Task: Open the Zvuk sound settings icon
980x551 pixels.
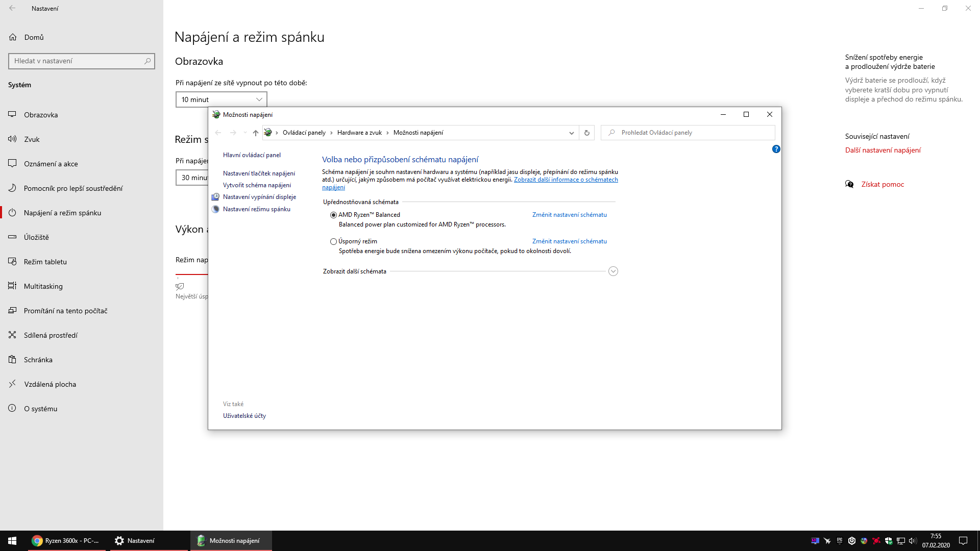Action: click(x=12, y=139)
